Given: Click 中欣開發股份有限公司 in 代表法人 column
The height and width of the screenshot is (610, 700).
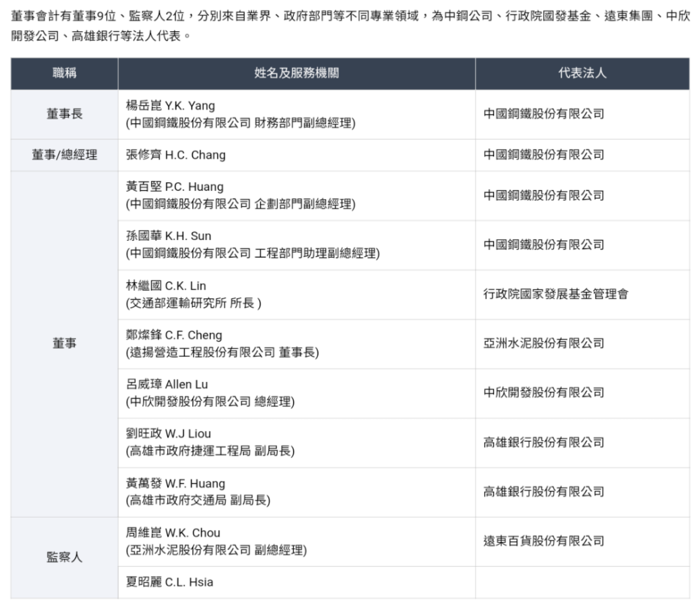Looking at the screenshot, I should (x=543, y=392).
